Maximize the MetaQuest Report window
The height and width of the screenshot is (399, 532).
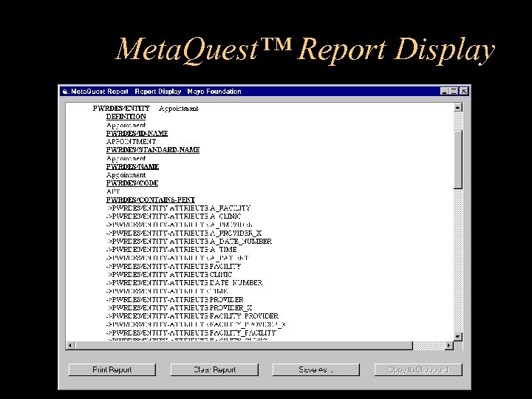point(454,92)
